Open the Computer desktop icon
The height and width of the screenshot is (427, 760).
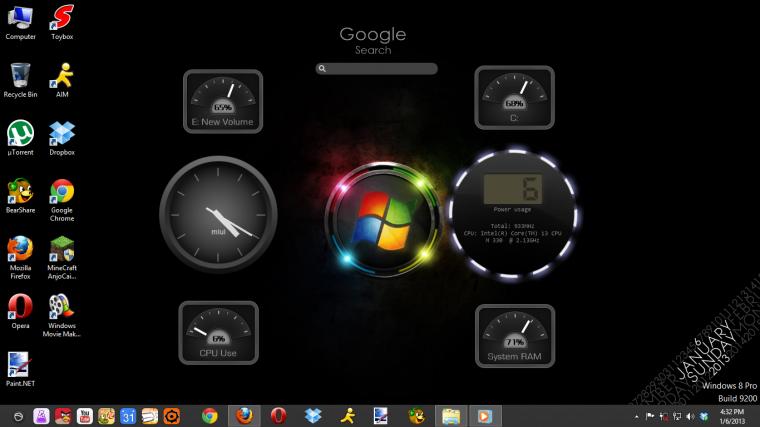[20, 23]
